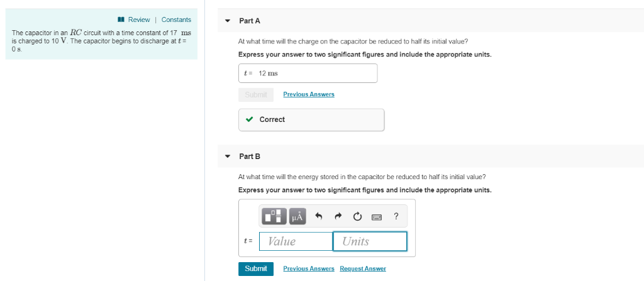Collapse the Part B section arrow
The height and width of the screenshot is (281, 644).
228,157
